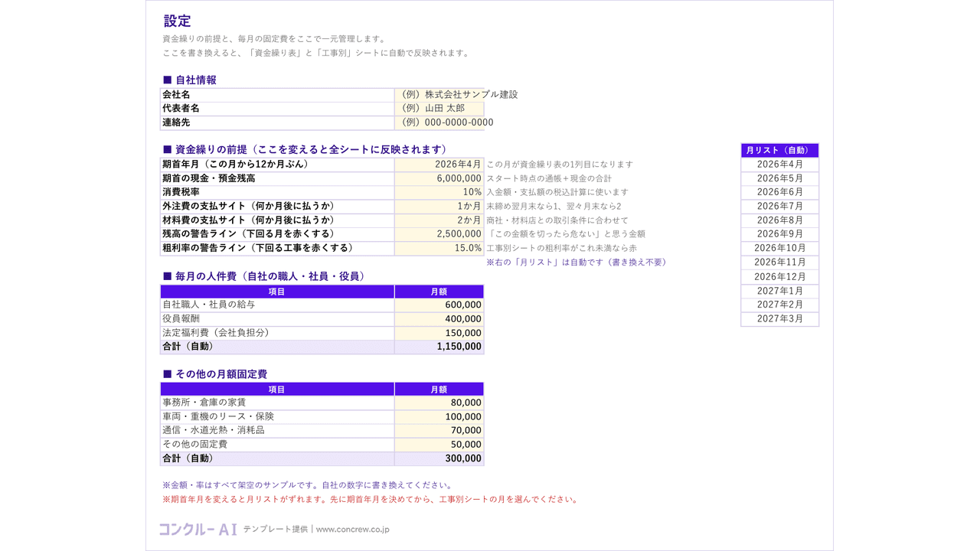
Task: Select the note ※右の「月リスト」は自動です
Action: [x=577, y=262]
